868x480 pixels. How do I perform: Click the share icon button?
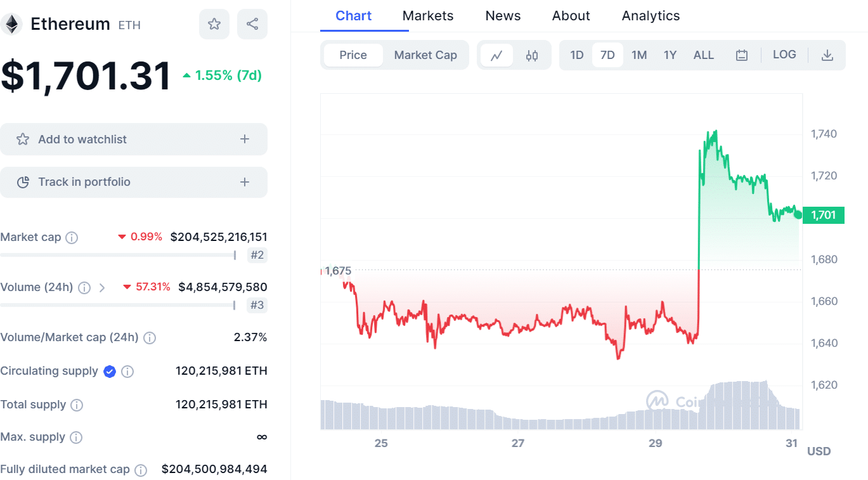252,24
